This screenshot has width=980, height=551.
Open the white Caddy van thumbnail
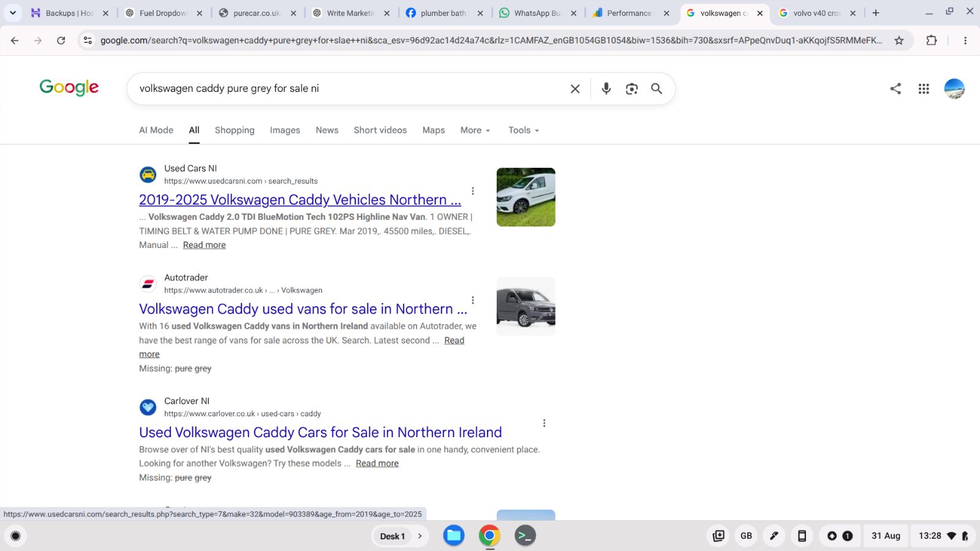526,197
